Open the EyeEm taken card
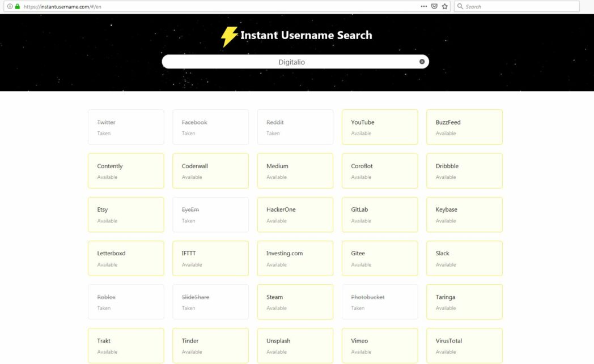Image resolution: width=594 pixels, height=364 pixels. point(211,215)
